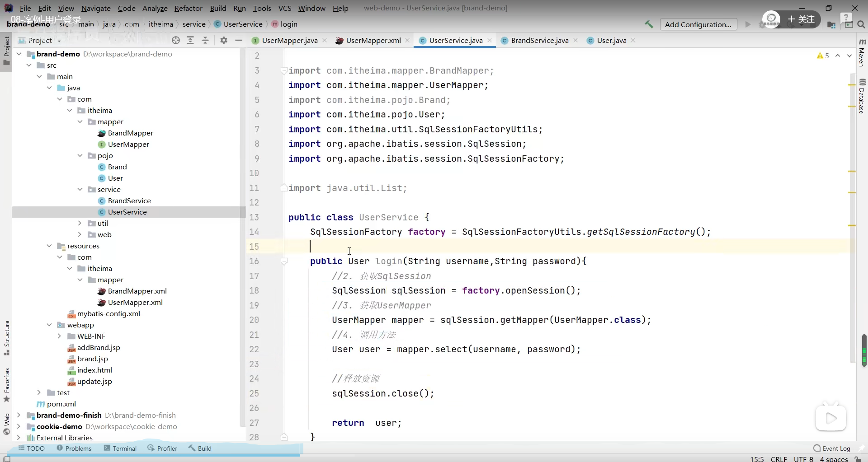Open the Favorites tool window
Screen dimensions: 868x462
[x=6, y=385]
